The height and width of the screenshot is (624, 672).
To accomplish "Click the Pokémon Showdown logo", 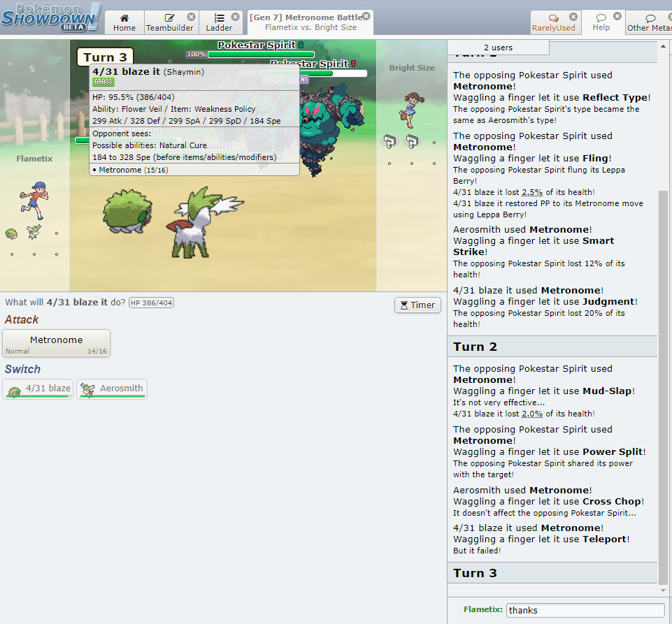I will coord(50,18).
